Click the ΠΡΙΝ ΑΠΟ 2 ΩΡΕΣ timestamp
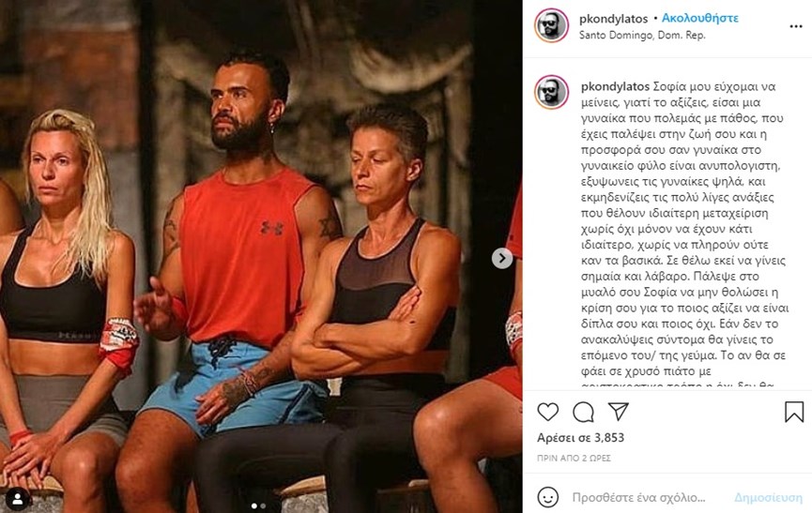Viewport: 812px width, 513px height. [x=574, y=459]
